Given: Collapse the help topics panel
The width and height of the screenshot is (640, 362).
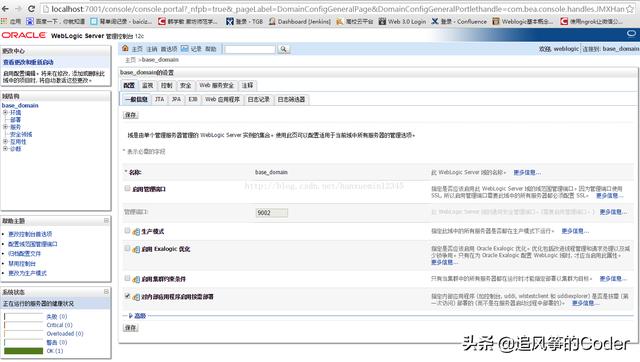Looking at the screenshot, I should point(106,220).
